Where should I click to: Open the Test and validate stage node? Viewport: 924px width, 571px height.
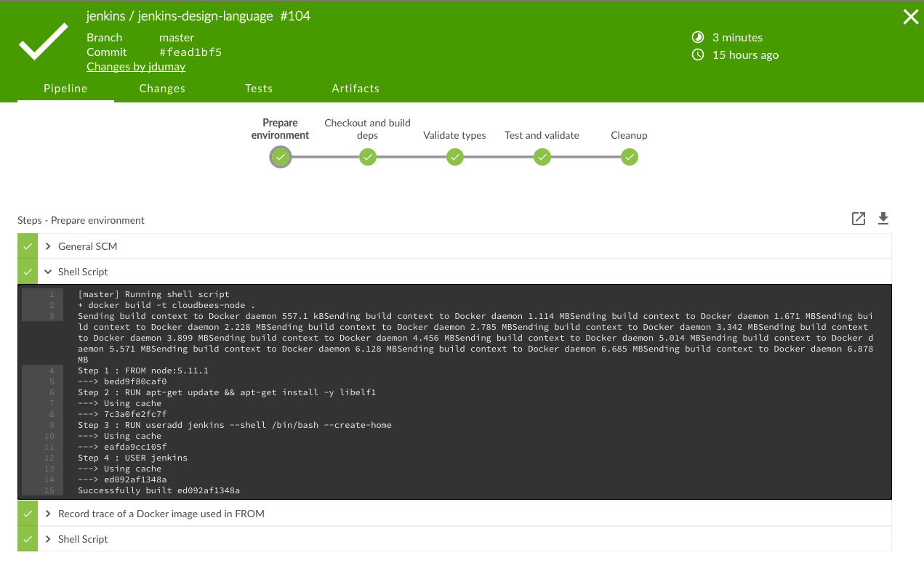(542, 157)
